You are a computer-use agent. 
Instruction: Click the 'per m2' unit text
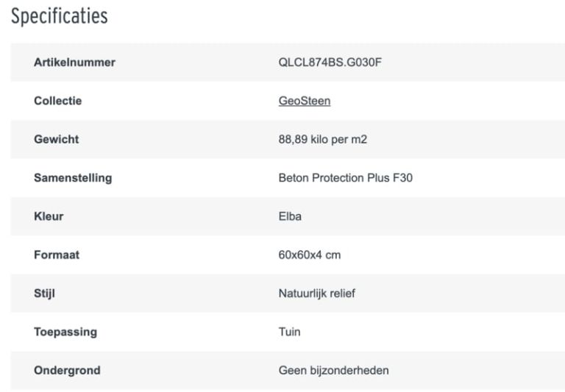[349, 140]
